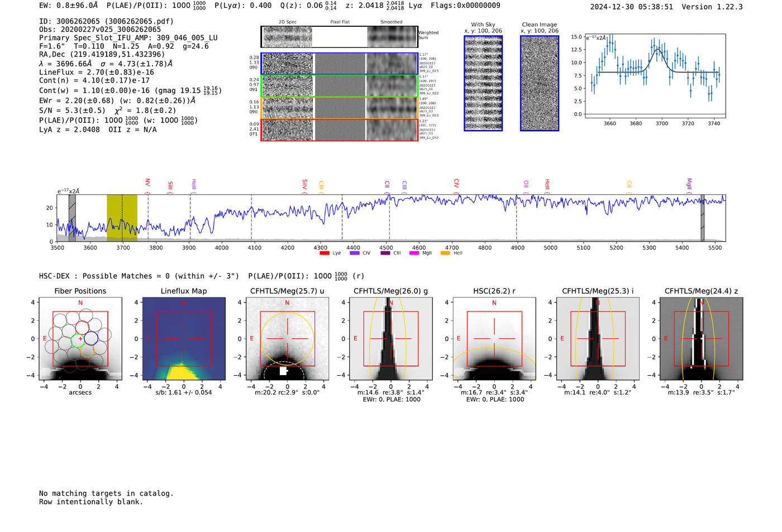Open the With Sky image thumbnail
The width and height of the screenshot is (782, 532).
(483, 84)
